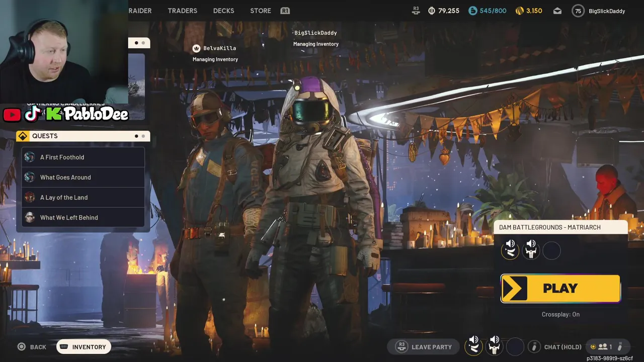The height and width of the screenshot is (362, 644).
Task: Click the Quests panel header icon
Action: pos(23,136)
